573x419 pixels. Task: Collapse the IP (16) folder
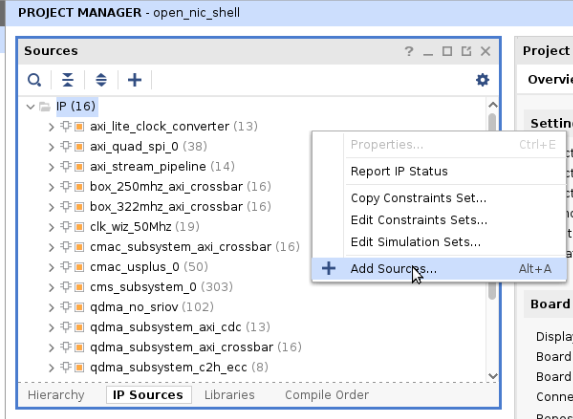31,107
